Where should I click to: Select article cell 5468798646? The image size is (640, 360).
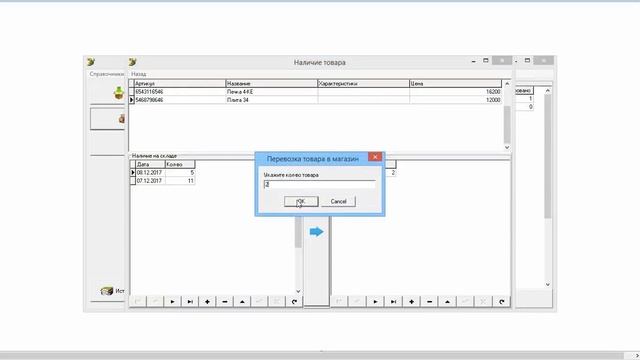180,100
